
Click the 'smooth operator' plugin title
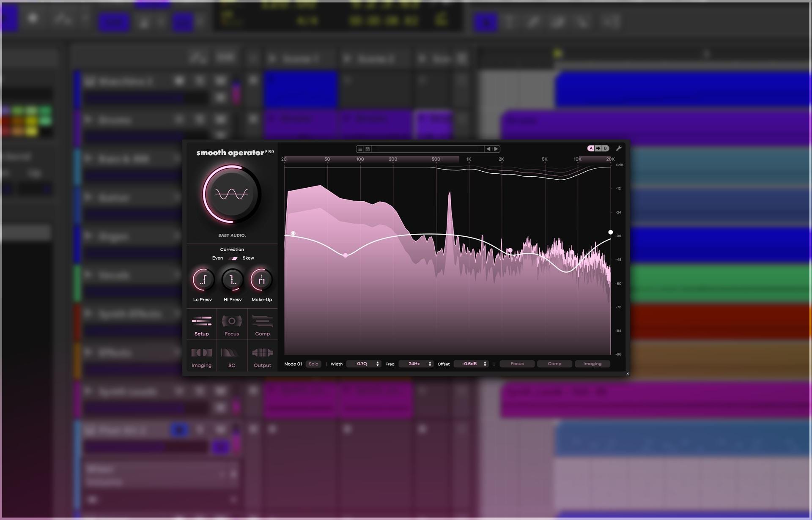pos(230,153)
